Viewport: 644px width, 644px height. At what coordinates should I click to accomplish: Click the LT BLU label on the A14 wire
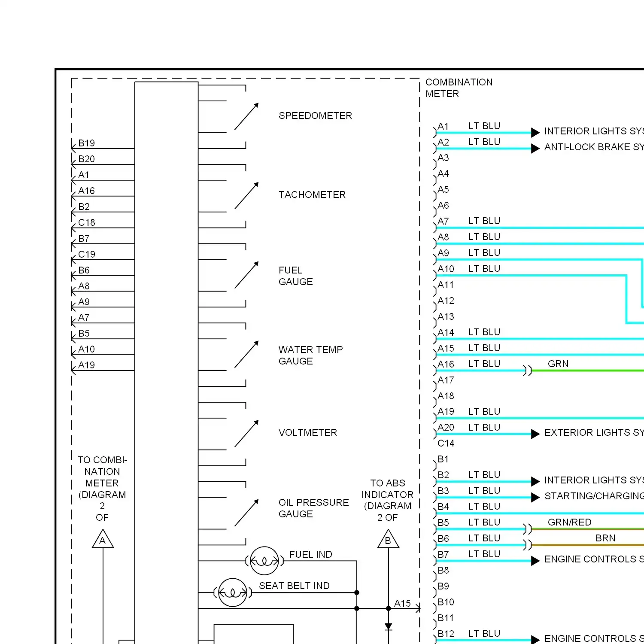484,332
